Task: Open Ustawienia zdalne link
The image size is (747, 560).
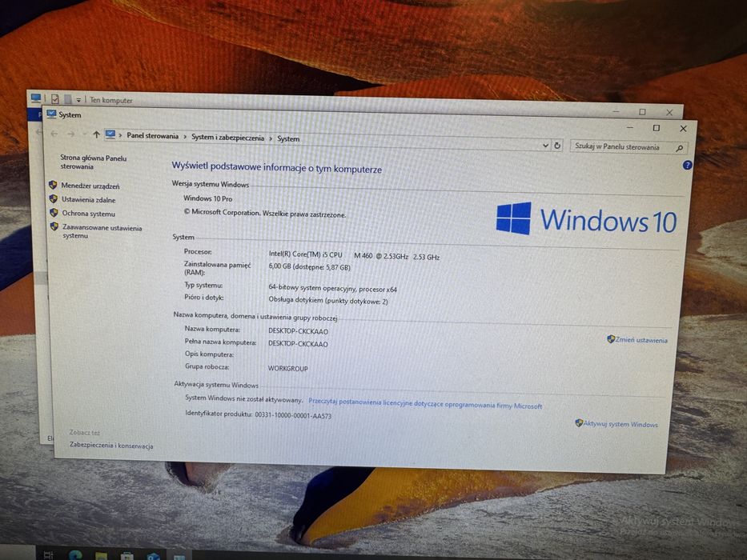Action: coord(89,199)
